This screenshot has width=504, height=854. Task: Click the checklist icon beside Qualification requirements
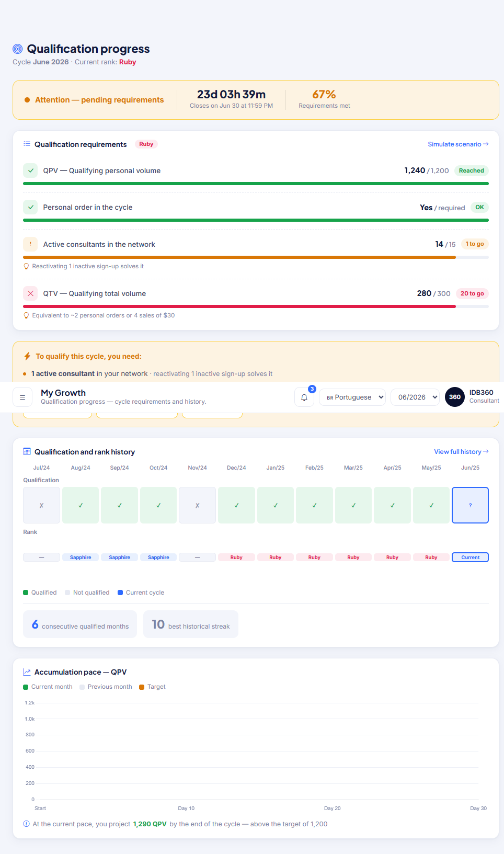[x=27, y=144]
